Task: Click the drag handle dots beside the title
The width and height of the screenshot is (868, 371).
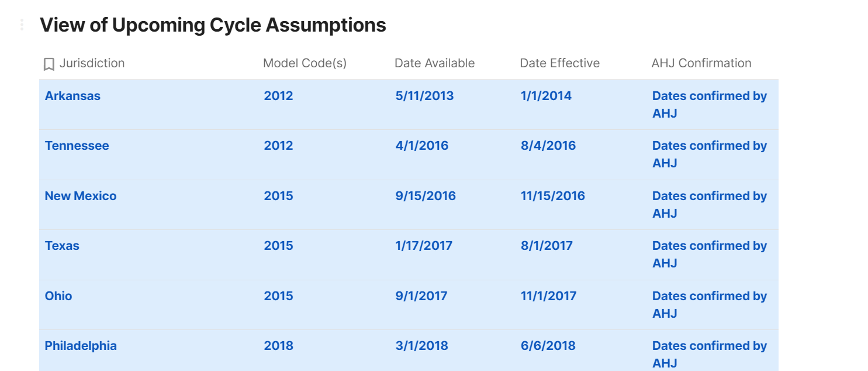Action: click(22, 25)
